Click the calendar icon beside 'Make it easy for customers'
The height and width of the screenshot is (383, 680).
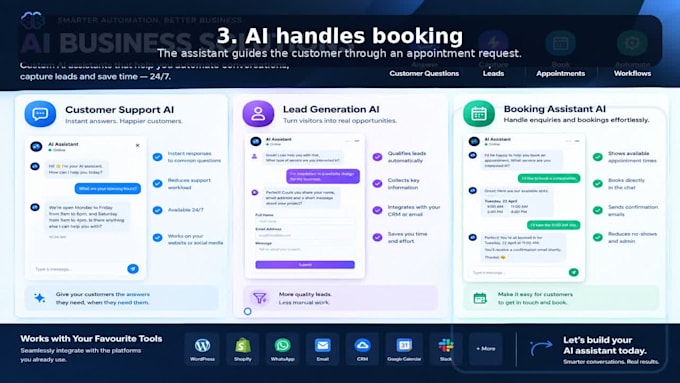point(480,298)
